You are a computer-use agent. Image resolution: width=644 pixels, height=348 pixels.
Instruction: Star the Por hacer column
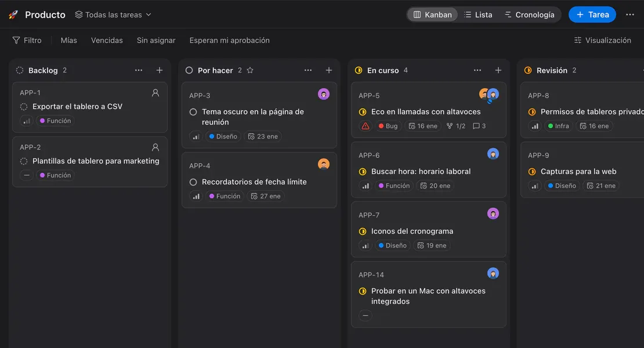pos(250,70)
